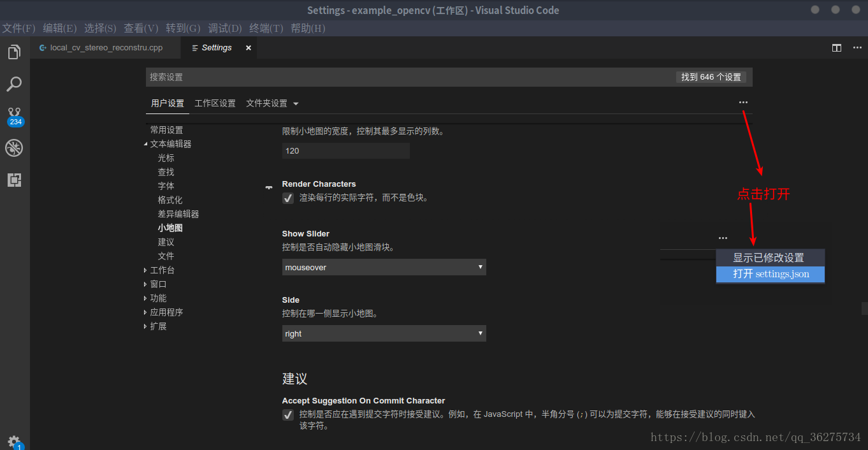Click the gear icon beside Render Characters

pyautogui.click(x=269, y=187)
